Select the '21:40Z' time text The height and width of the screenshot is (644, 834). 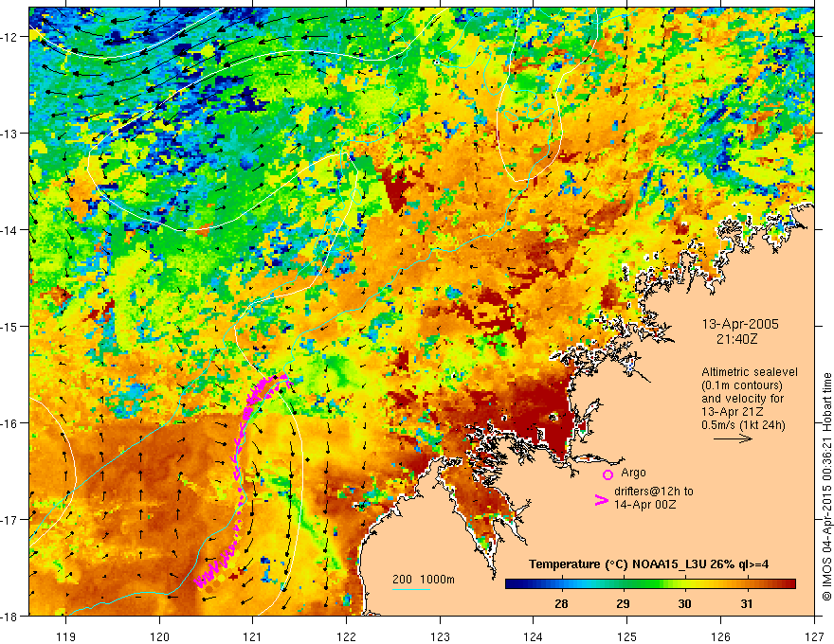[736, 338]
